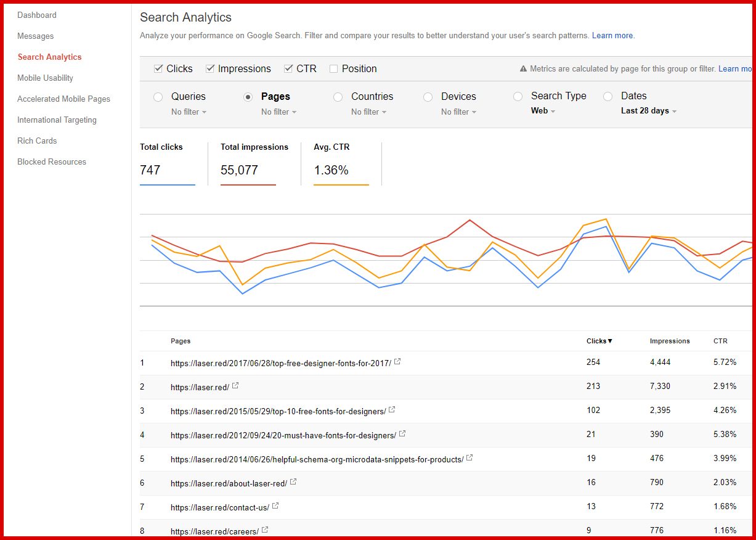Open International Targeting in the sidebar
Screen dimensions: 756x540
click(x=57, y=120)
